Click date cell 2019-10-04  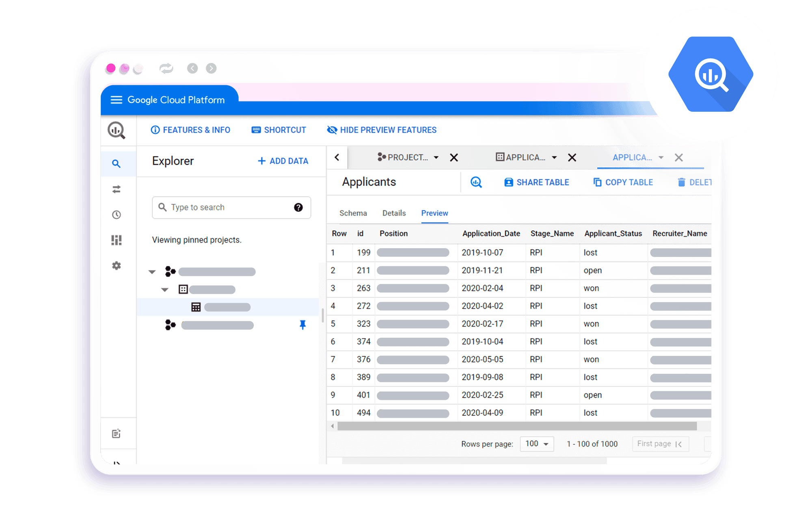[482, 342]
